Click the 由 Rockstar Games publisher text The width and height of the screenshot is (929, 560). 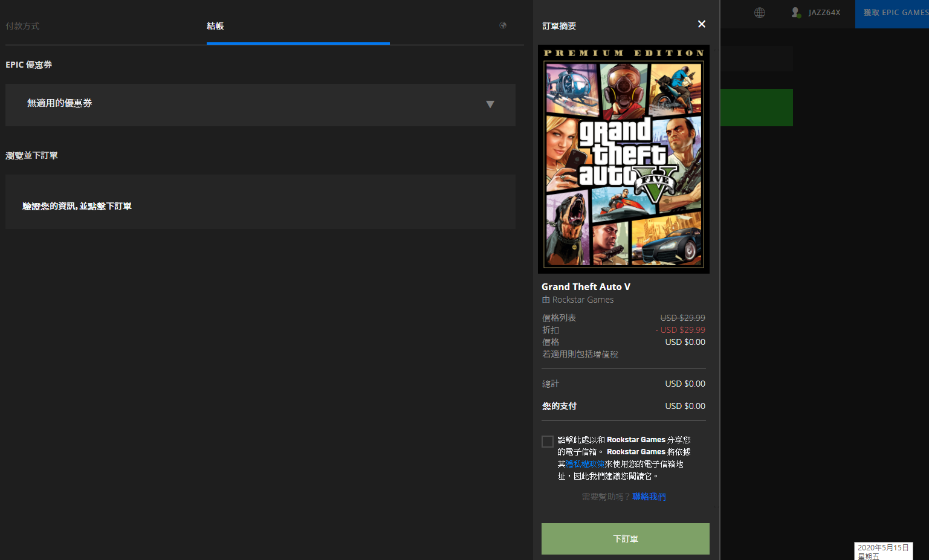[578, 300]
